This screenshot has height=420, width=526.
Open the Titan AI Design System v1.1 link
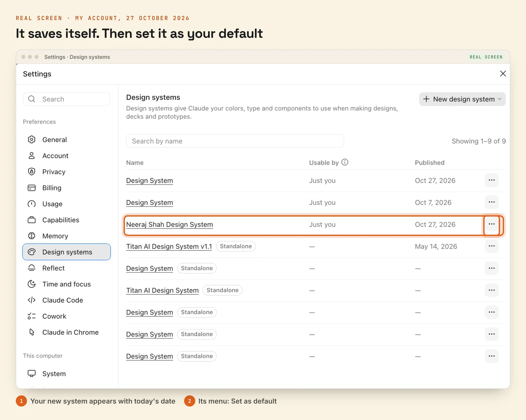pos(169,246)
